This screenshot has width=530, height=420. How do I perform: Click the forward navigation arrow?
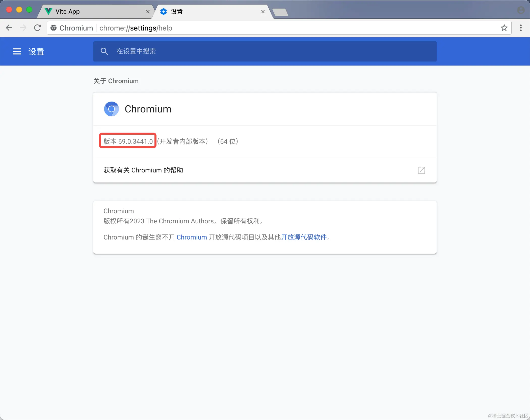click(x=23, y=28)
